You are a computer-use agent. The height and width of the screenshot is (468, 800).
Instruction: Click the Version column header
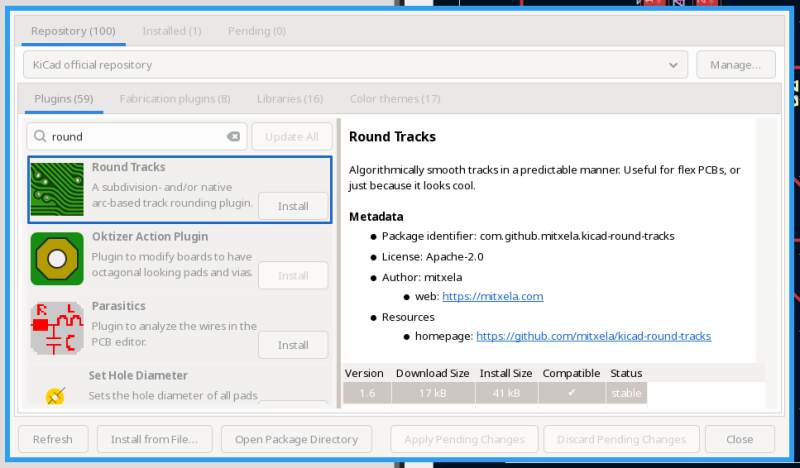(364, 373)
